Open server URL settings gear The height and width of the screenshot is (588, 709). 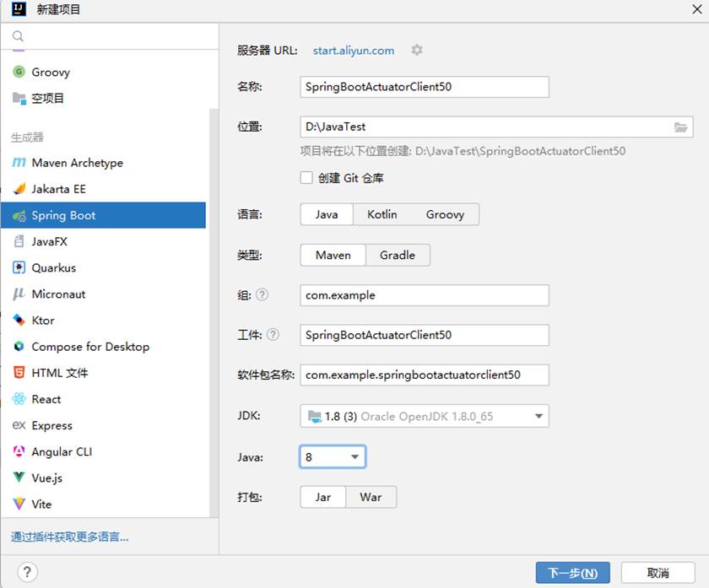coord(417,50)
